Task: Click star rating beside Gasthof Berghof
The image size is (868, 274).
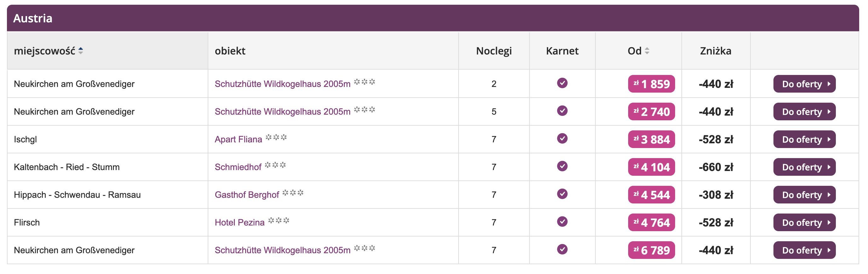Action: click(293, 193)
